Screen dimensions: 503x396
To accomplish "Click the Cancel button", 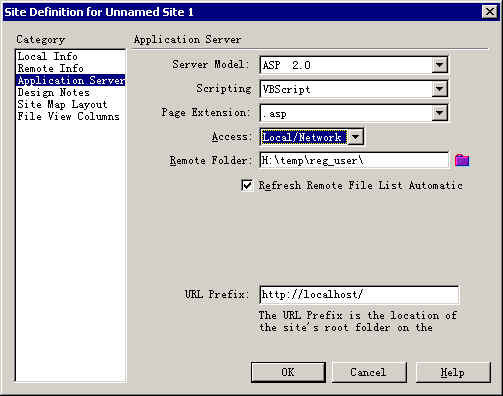I will tap(369, 372).
